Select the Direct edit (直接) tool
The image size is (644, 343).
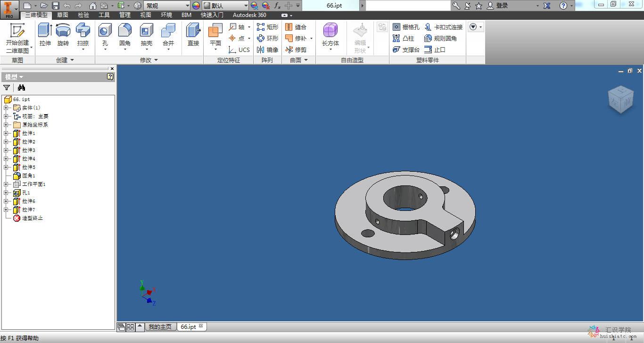(x=193, y=35)
